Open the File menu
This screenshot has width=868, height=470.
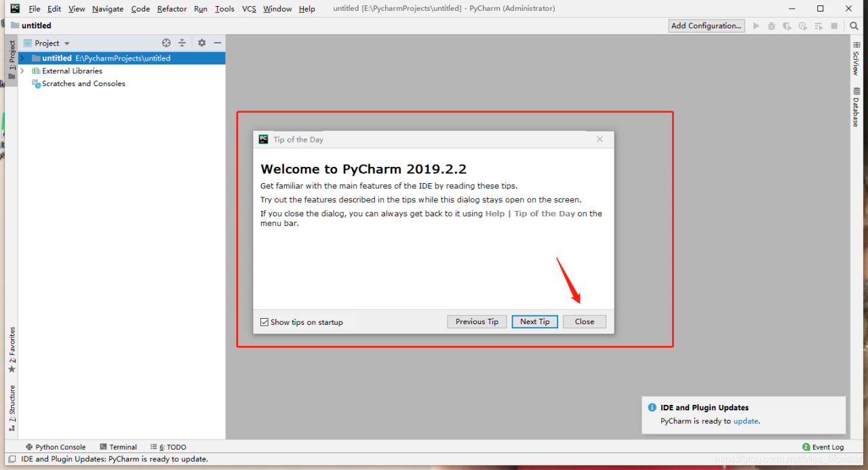point(35,9)
